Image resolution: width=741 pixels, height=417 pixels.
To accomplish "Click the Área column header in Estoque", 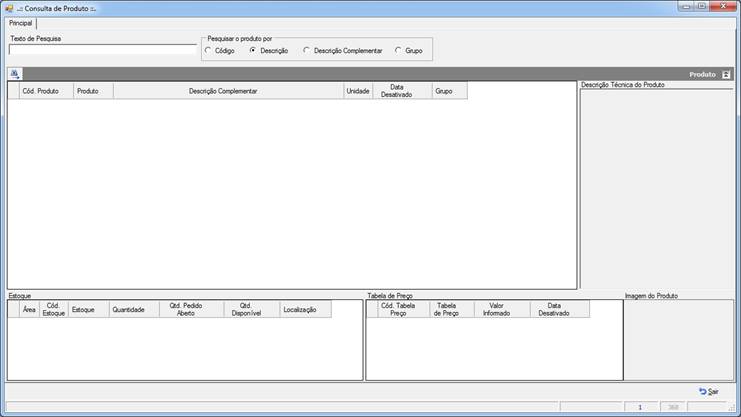I will (x=29, y=310).
